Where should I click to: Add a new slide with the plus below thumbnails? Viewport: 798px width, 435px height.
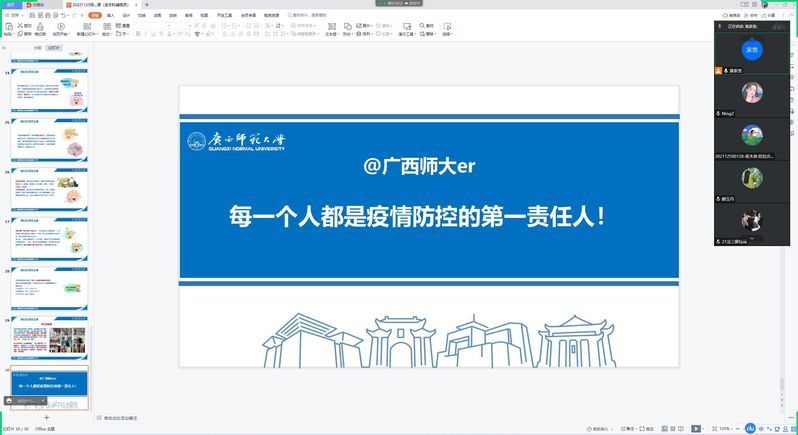click(46, 417)
